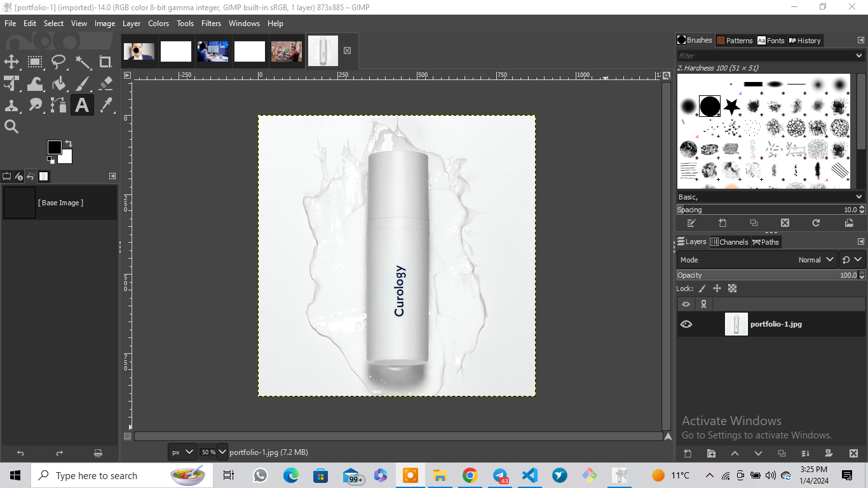Viewport: 868px width, 488px height.
Task: Switch to the Paths tab
Action: [x=766, y=241]
